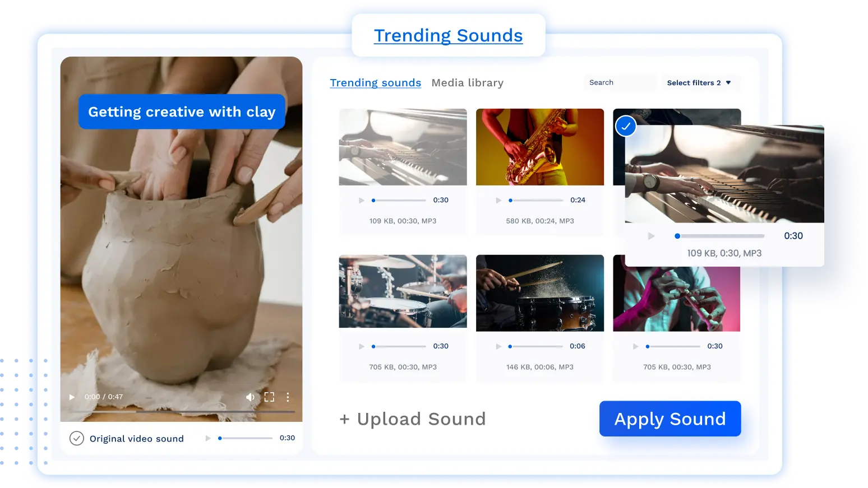
Task: Play the piano sound preview
Action: pos(362,199)
